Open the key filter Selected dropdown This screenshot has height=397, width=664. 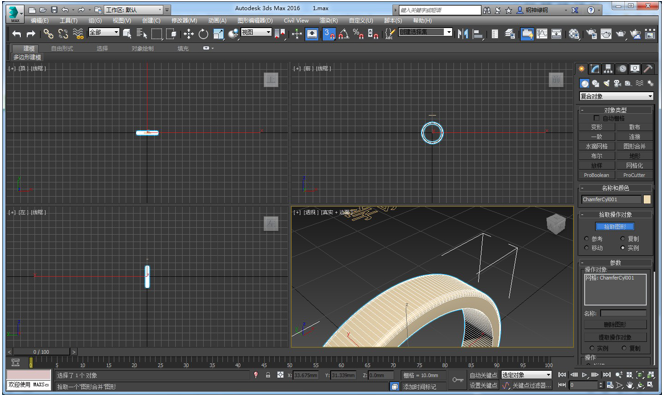[x=526, y=375]
